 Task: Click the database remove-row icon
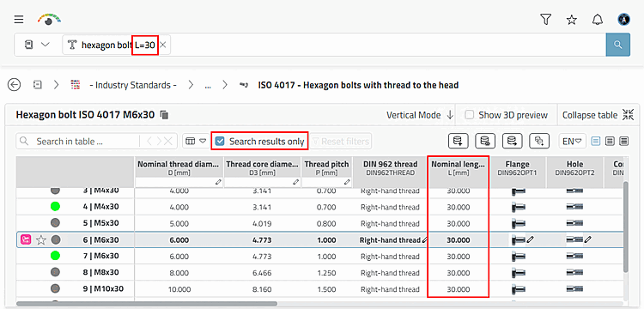[x=485, y=141]
